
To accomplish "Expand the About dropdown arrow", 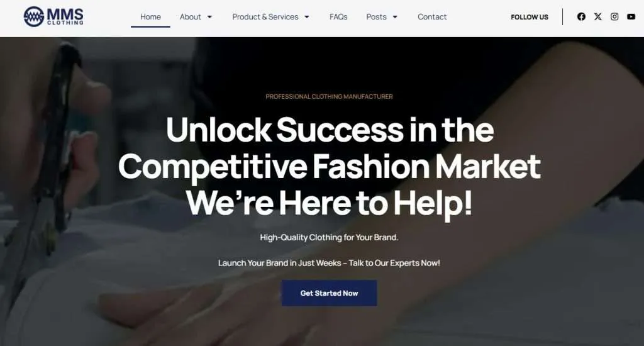I will tap(209, 17).
